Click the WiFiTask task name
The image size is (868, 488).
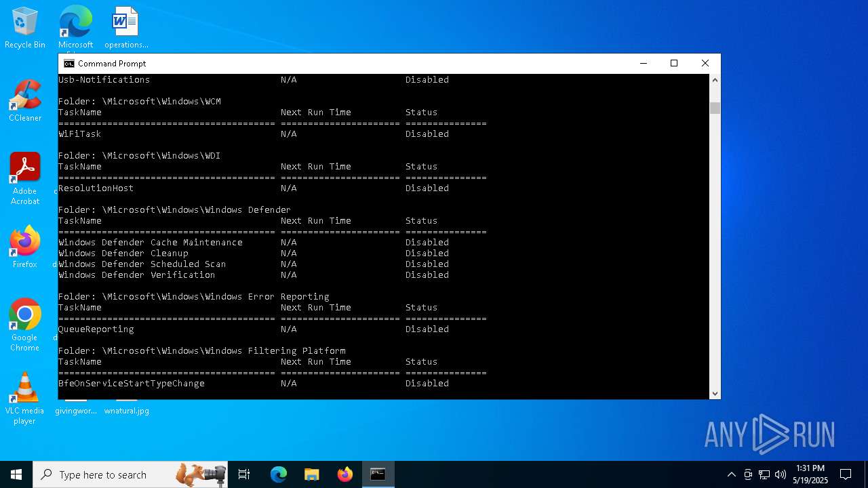[x=79, y=134]
